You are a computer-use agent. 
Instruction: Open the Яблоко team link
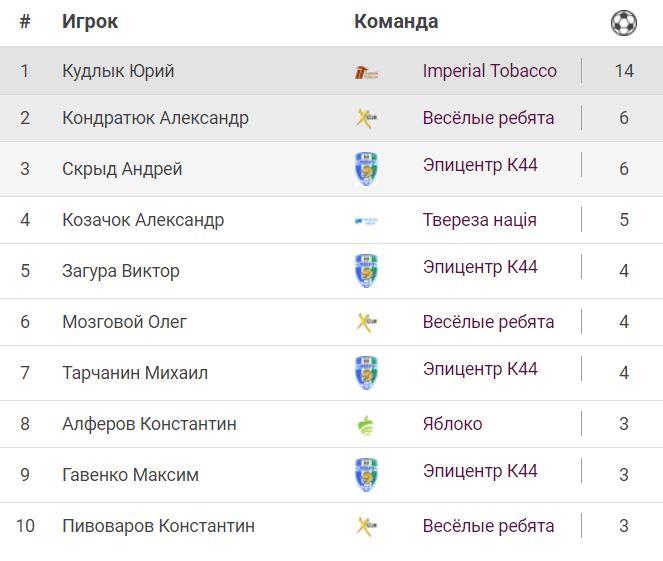point(452,424)
